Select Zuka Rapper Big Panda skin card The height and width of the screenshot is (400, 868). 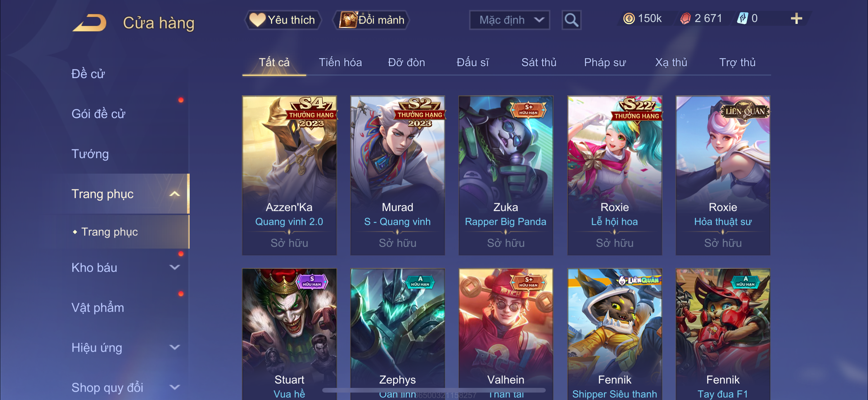click(505, 176)
